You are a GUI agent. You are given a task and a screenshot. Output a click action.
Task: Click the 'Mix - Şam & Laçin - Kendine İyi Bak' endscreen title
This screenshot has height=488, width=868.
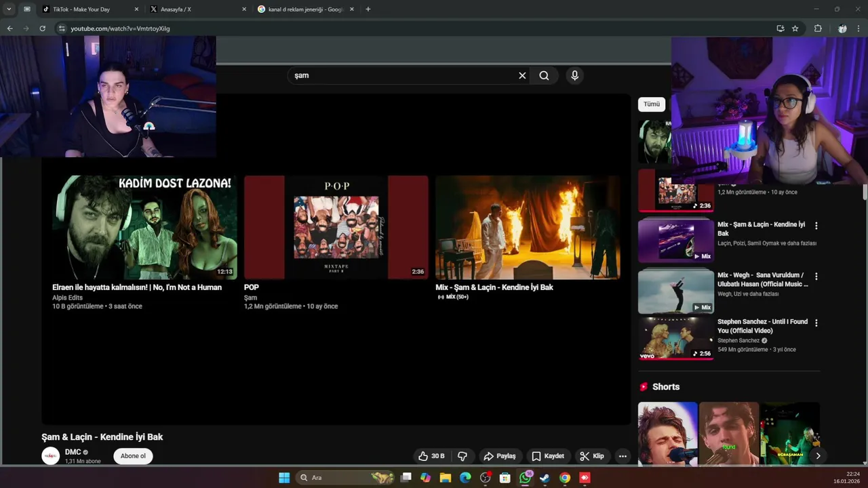pos(494,287)
